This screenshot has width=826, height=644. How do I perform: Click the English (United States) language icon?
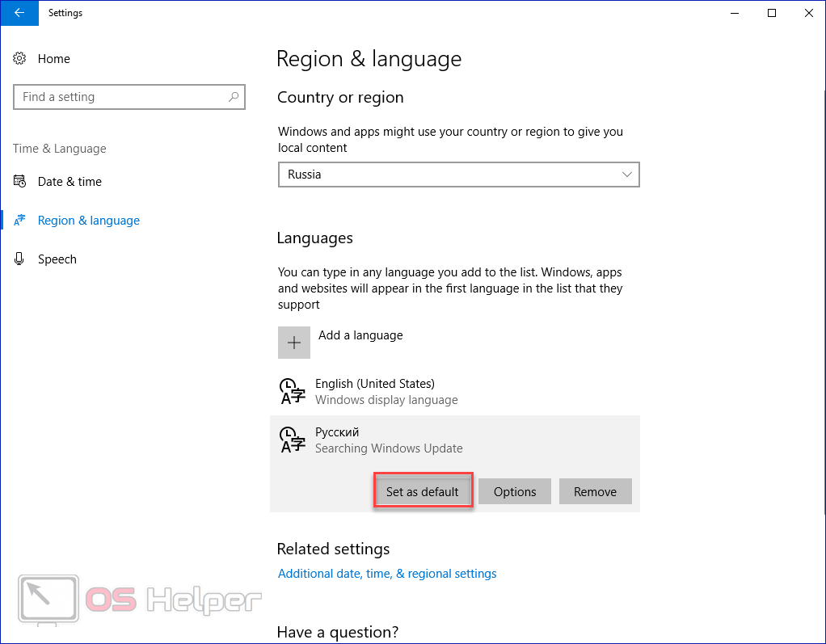click(x=293, y=391)
